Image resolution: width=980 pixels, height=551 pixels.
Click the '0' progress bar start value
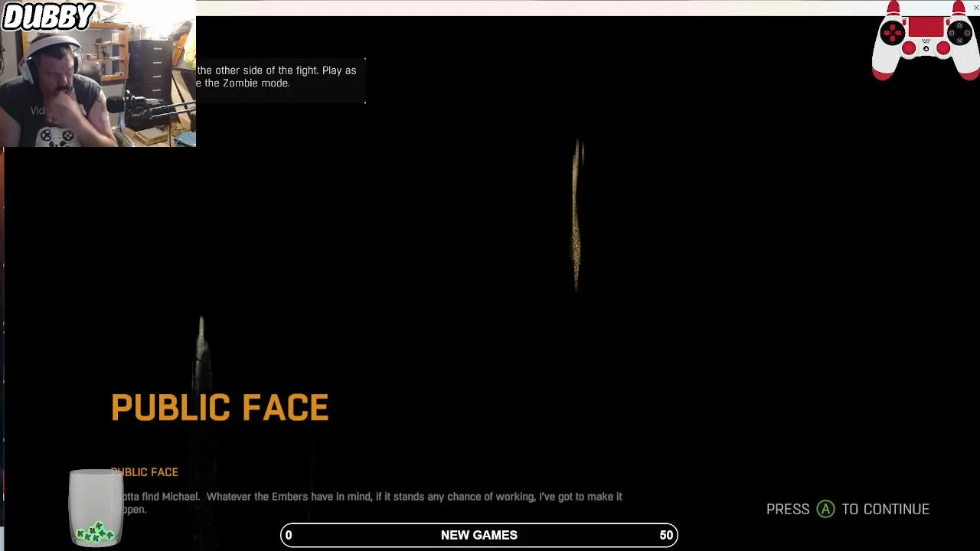[x=289, y=535]
